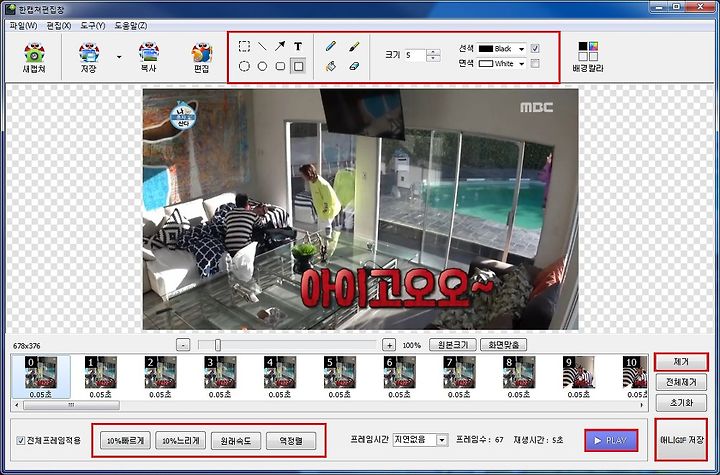Check the 면색 fill color checkbox
The width and height of the screenshot is (720, 475).
pyautogui.click(x=535, y=63)
